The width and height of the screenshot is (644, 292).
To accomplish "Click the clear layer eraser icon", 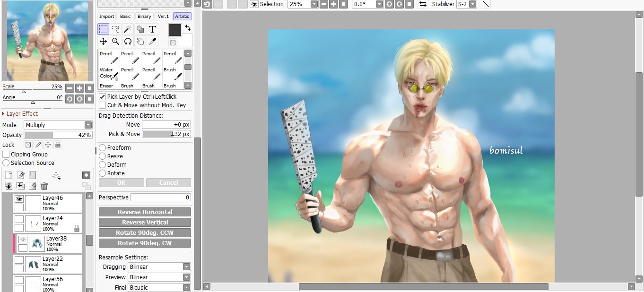I will [33, 186].
